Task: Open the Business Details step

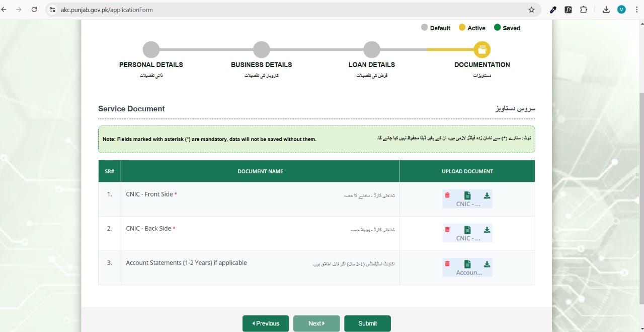Action: tap(261, 49)
